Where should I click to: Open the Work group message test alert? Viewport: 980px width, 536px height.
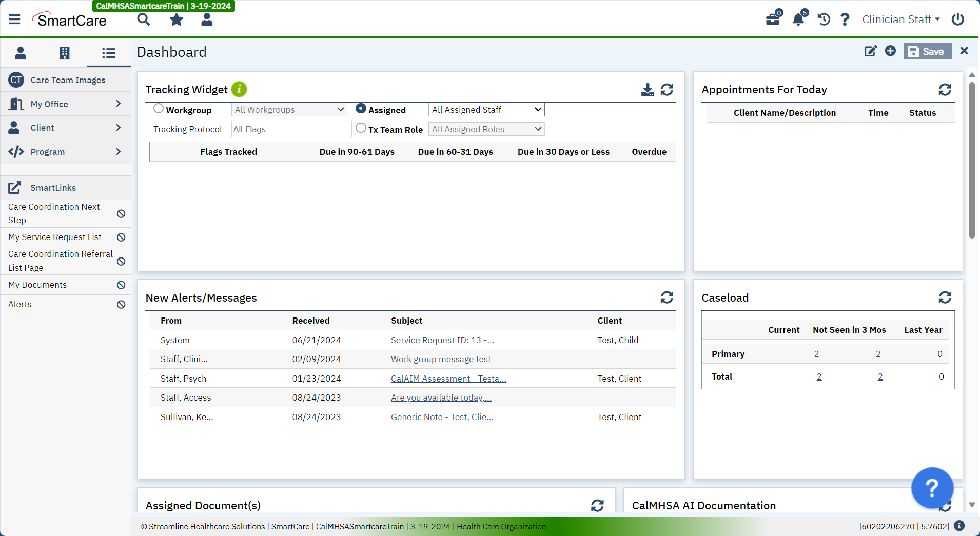[441, 359]
